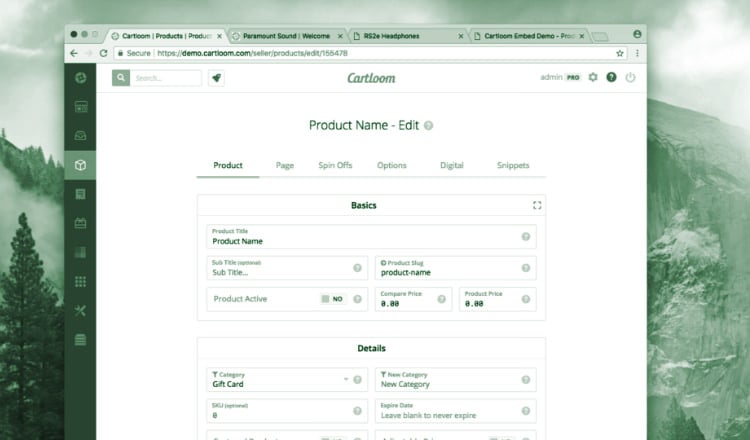This screenshot has width=750, height=440.
Task: Click the help icon next to Product Title
Action: tap(526, 237)
